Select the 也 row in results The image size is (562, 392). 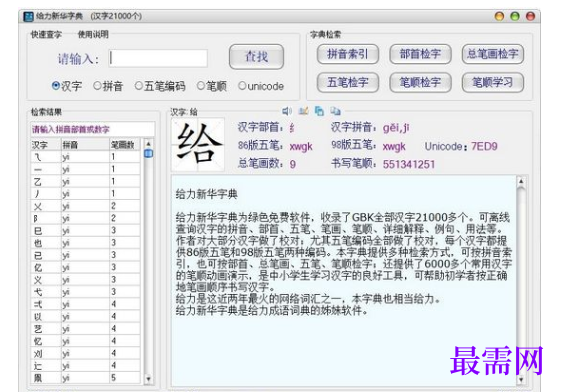(85, 243)
